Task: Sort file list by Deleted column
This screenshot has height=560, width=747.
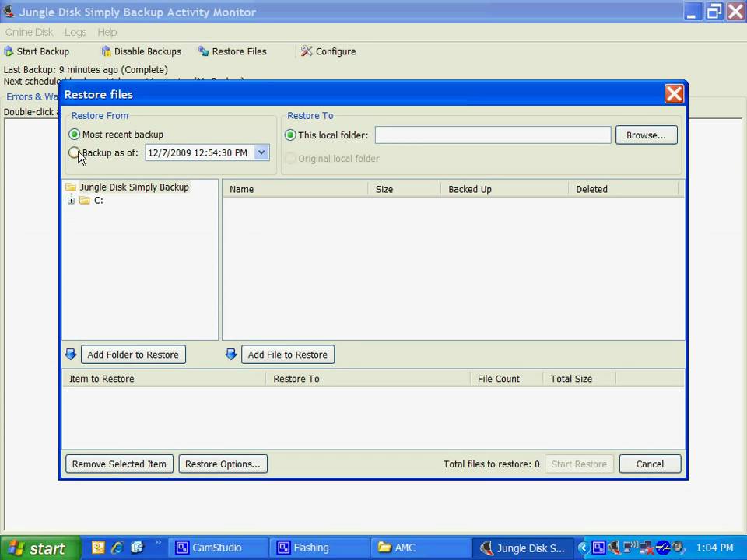Action: 623,189
